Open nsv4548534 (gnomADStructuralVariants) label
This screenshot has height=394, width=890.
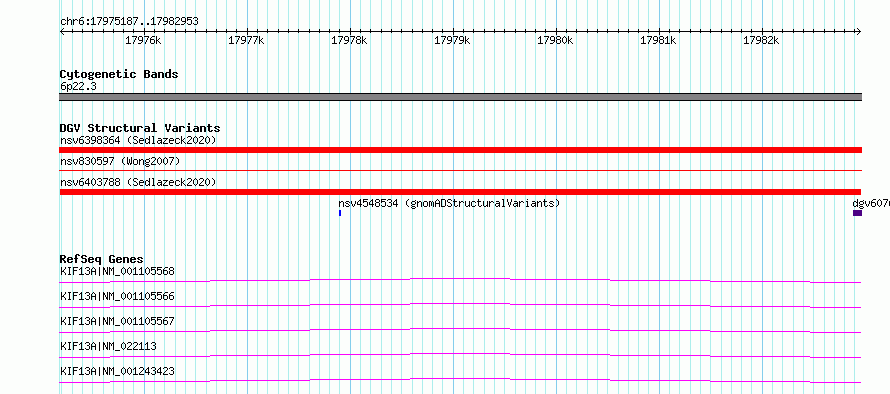point(449,203)
